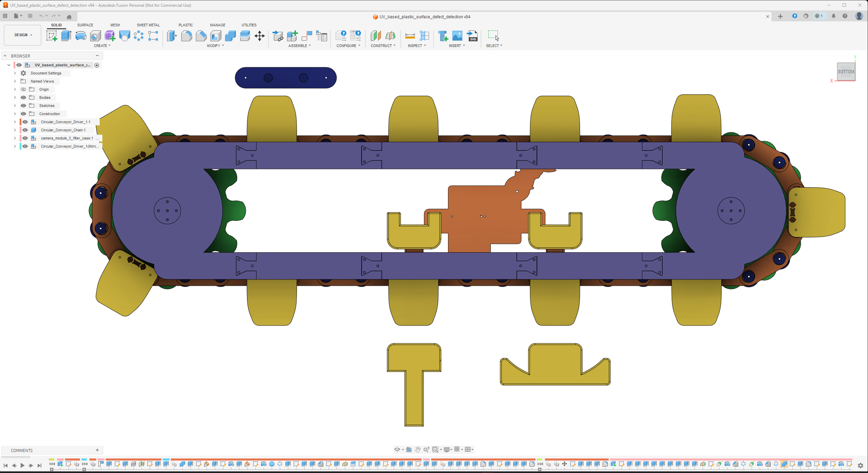This screenshot has width=868, height=473.
Task: Open timeline settings gear
Action: tap(861, 466)
